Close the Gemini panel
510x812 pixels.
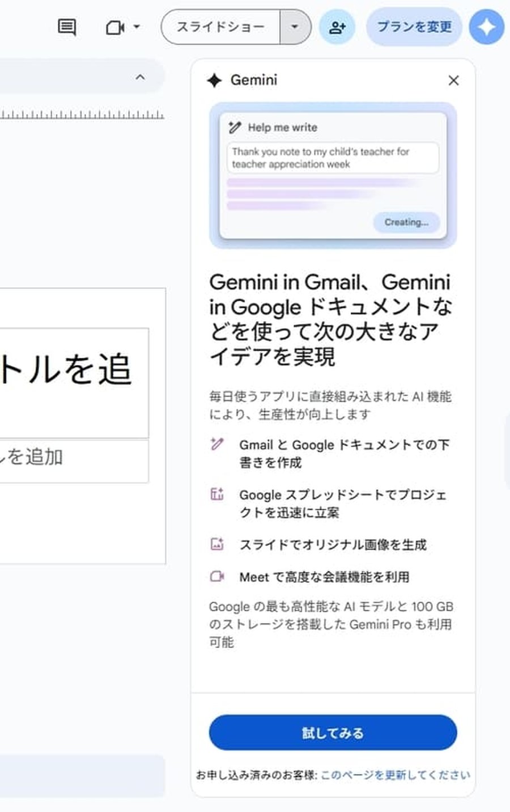(453, 81)
